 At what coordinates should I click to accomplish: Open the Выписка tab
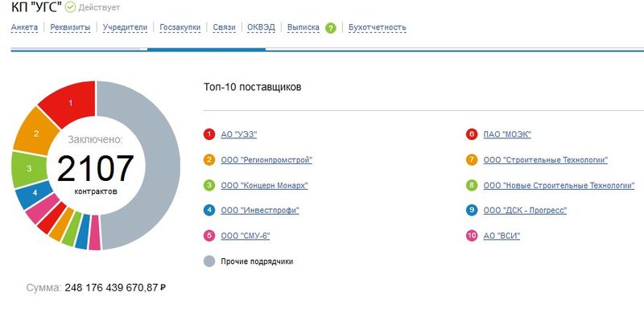[303, 27]
